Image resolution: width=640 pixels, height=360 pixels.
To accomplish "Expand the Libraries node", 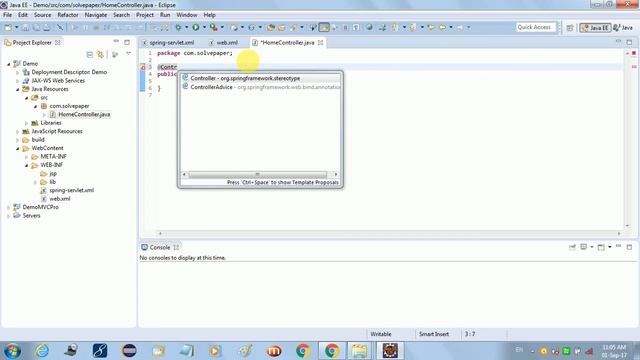I will point(27,123).
